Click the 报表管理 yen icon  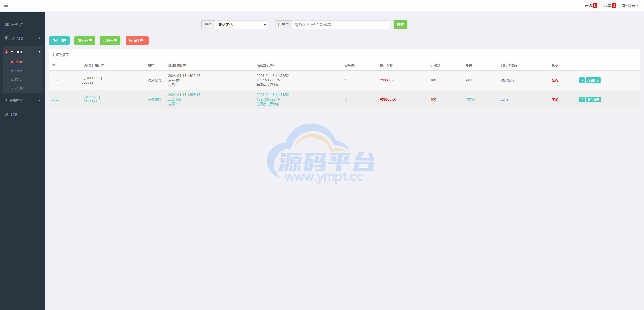[6, 100]
